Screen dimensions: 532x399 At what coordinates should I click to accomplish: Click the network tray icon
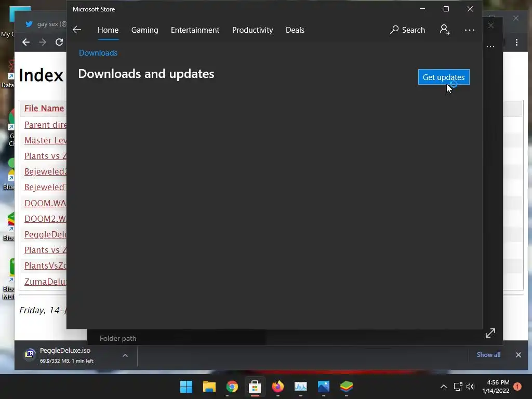pos(458,387)
